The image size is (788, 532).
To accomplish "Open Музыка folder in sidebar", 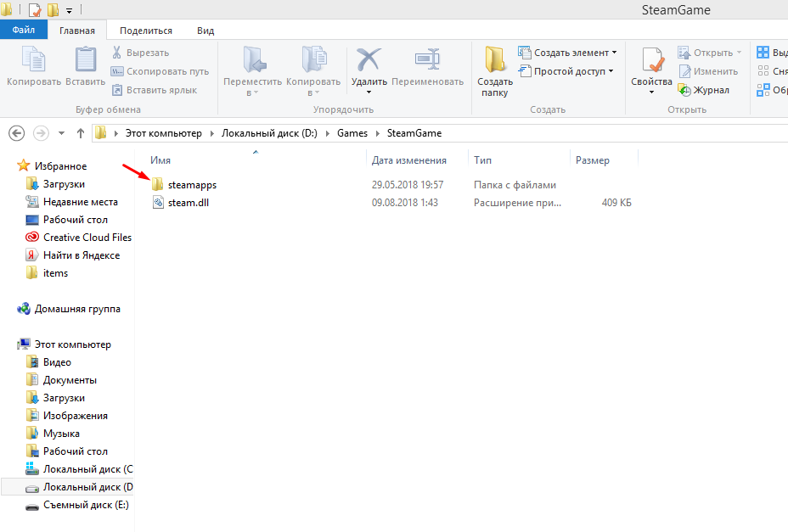I will click(61, 433).
